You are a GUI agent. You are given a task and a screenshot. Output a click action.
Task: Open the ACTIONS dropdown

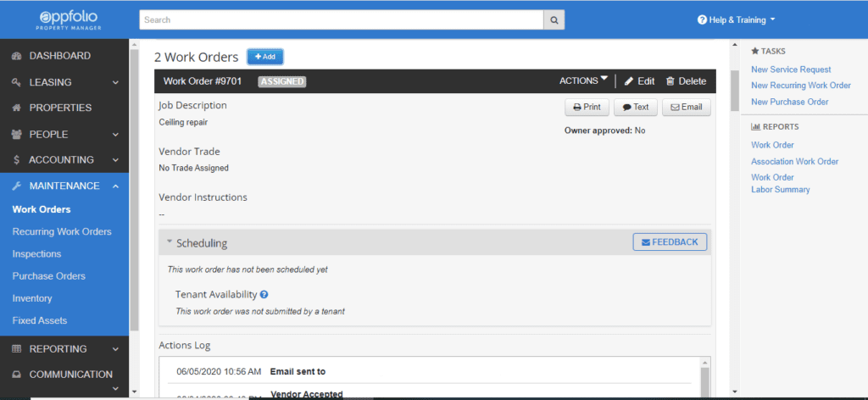pyautogui.click(x=583, y=81)
